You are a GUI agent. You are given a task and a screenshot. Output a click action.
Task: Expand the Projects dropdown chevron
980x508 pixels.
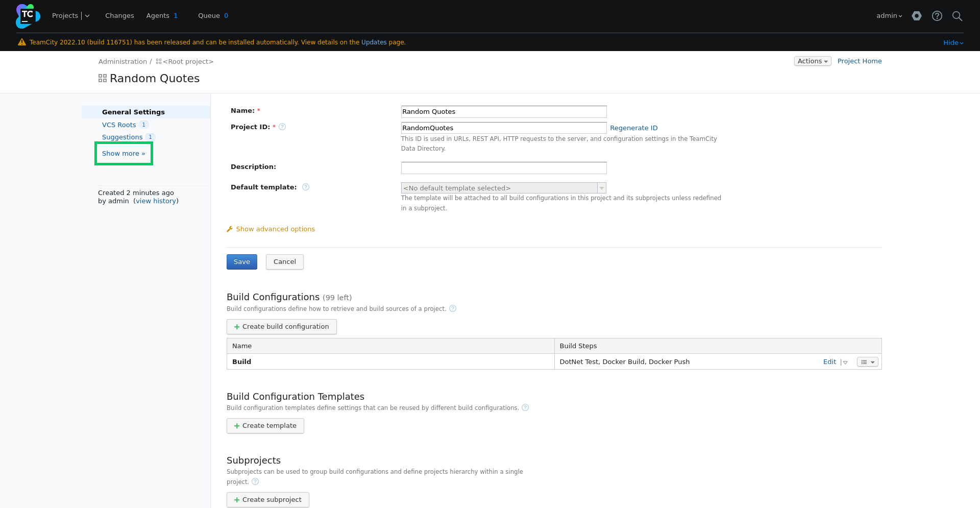87,16
